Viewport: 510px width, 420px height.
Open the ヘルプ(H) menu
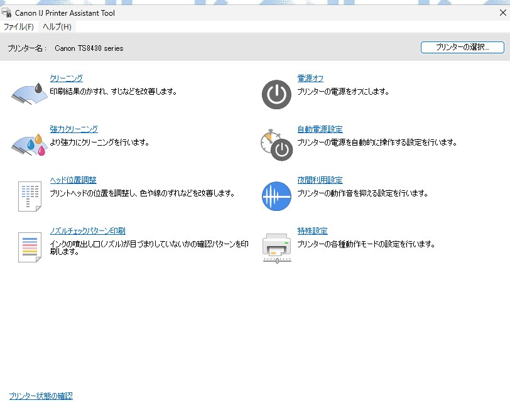(57, 26)
